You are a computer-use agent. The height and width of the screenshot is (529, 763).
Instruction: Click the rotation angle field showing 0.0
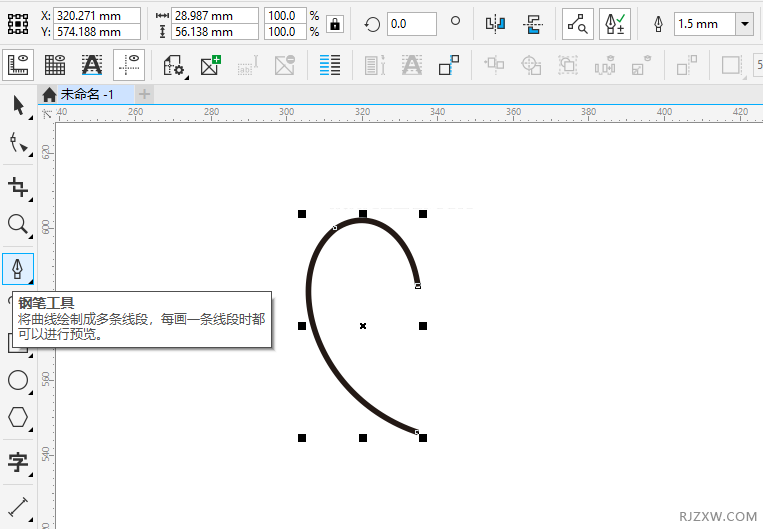click(x=411, y=24)
